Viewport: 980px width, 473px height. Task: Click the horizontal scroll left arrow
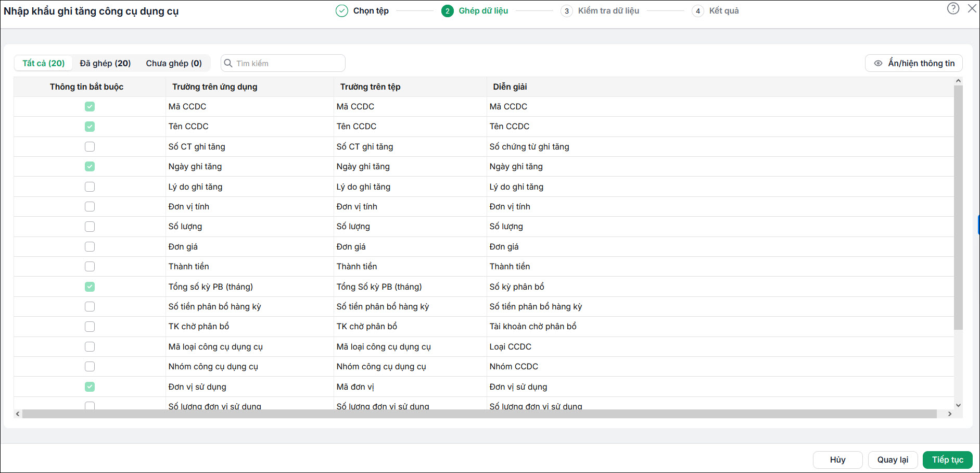(18, 414)
